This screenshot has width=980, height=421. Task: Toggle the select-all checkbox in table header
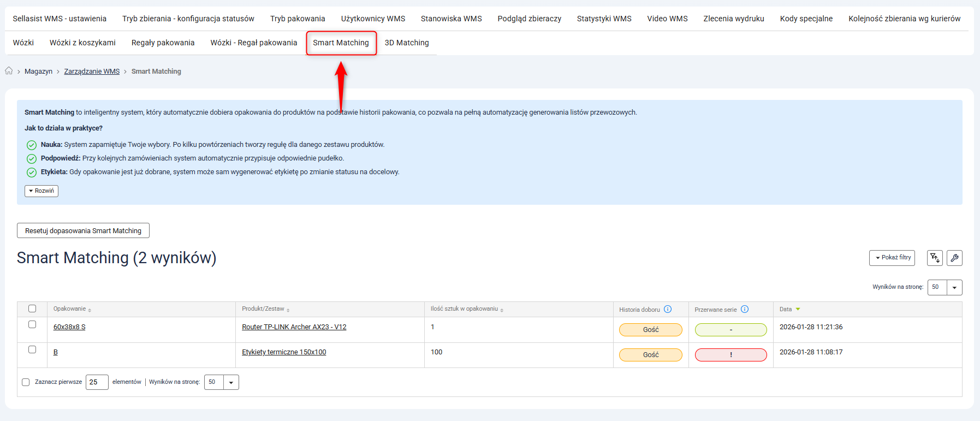pyautogui.click(x=32, y=309)
